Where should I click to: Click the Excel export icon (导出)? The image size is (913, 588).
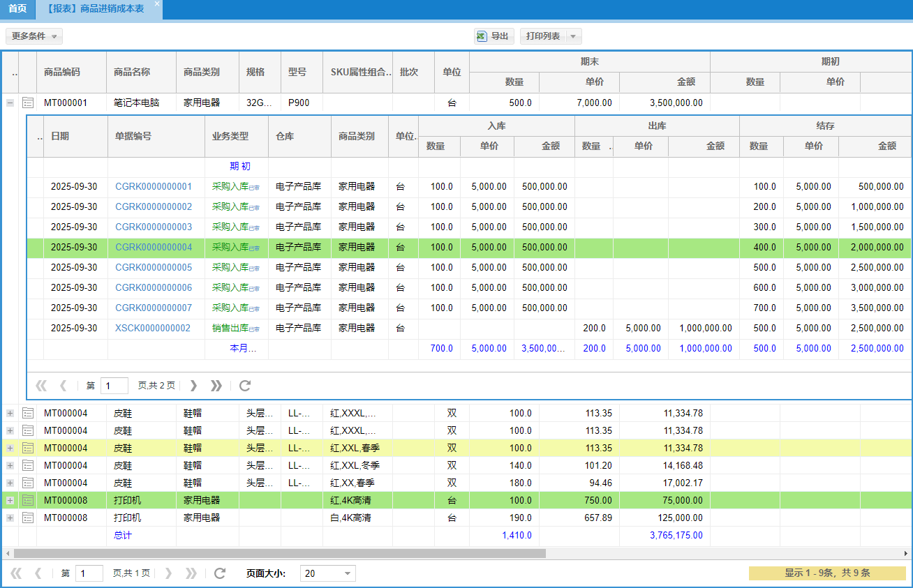(481, 36)
